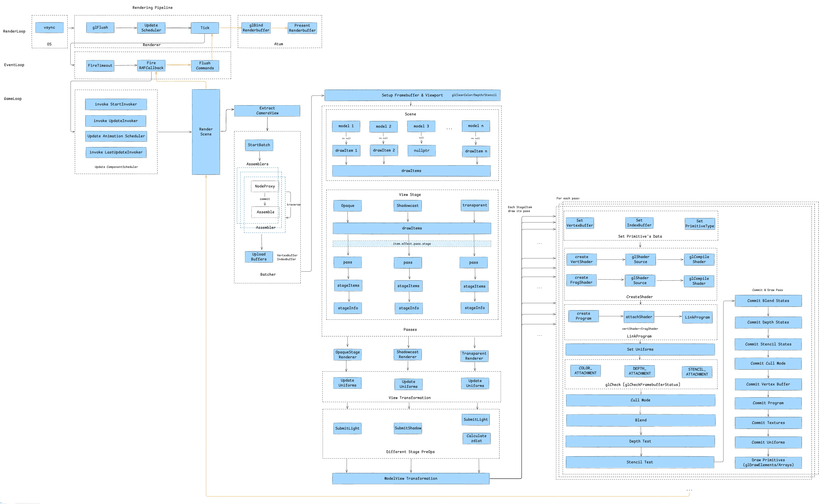Click the FireTimeout node
Screen dimensions: 825x504
(x=100, y=66)
